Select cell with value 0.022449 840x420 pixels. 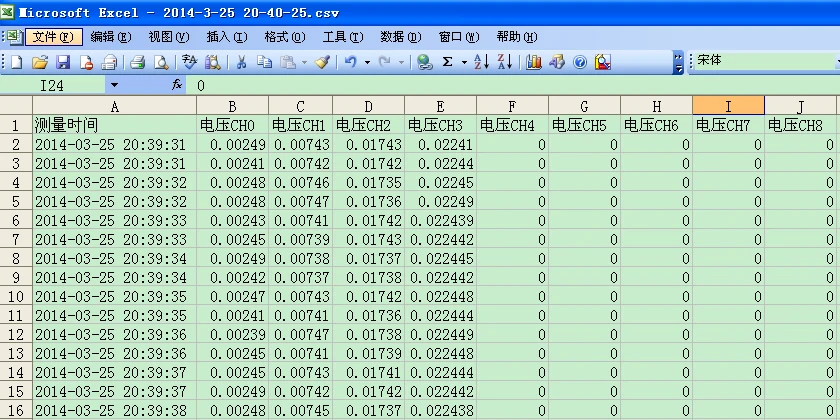click(x=440, y=335)
